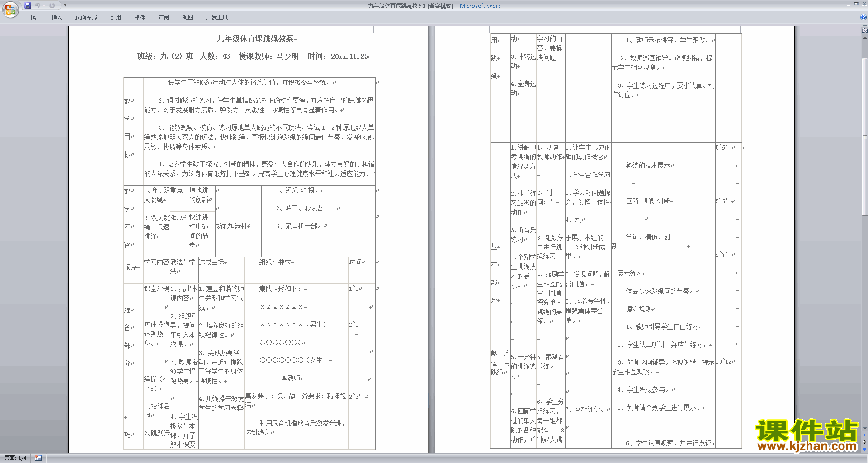868x463 pixels.
Task: Click the time value 10~12
Action: click(x=723, y=362)
